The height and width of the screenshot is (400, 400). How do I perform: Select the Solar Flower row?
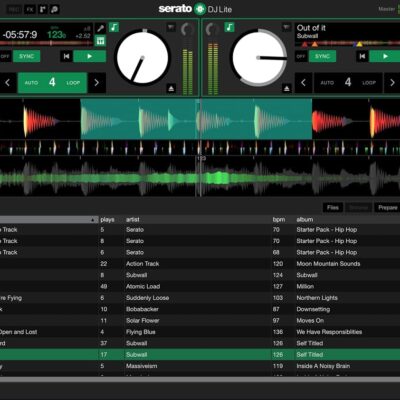coord(200,320)
